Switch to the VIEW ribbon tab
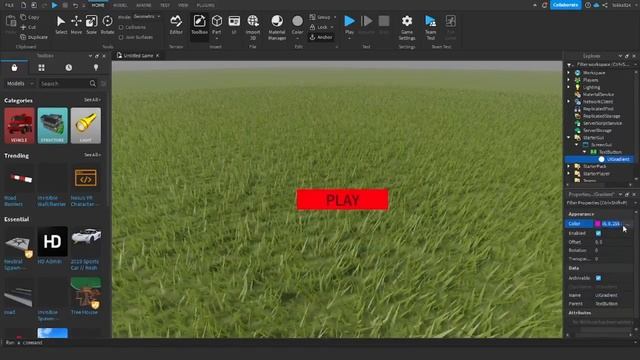Viewport: 640px width, 360px height. pyautogui.click(x=183, y=5)
